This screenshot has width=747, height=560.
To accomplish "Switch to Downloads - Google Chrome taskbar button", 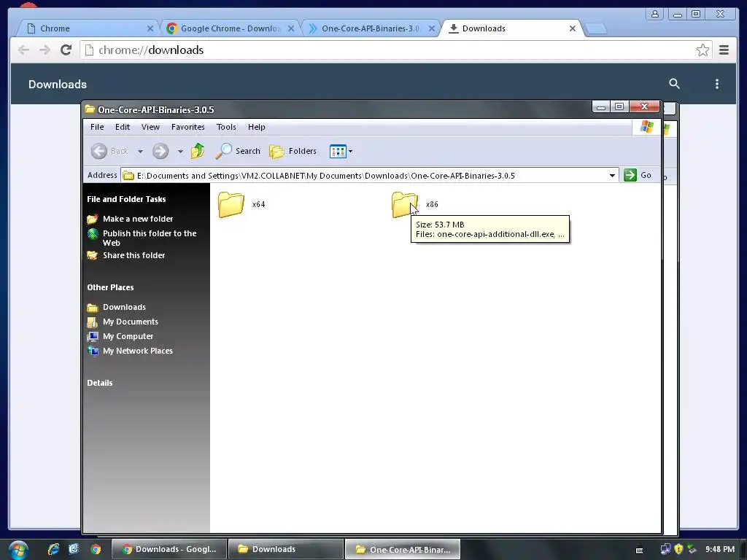I will pyautogui.click(x=169, y=549).
